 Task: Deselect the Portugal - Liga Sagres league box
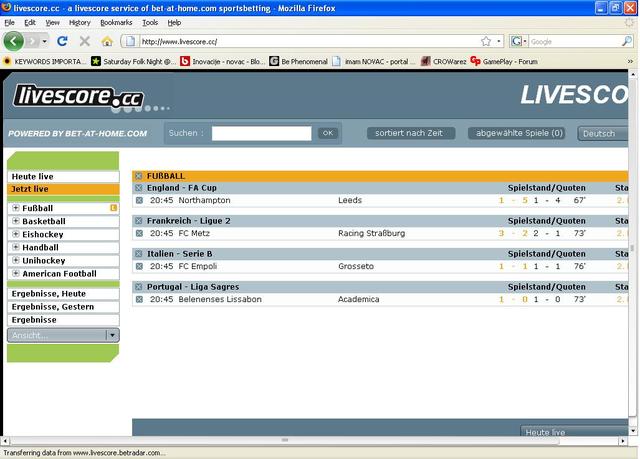point(139,287)
